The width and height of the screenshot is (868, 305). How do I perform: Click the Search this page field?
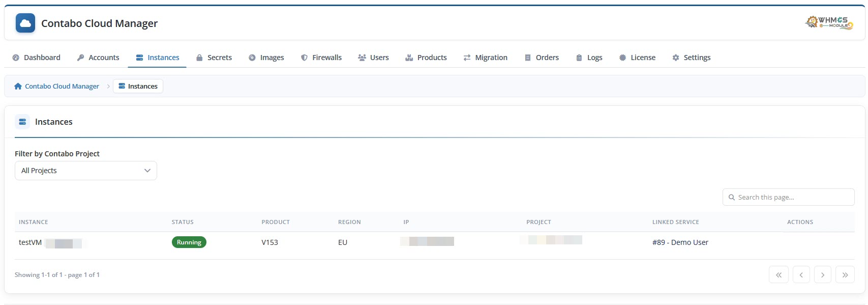(x=789, y=197)
